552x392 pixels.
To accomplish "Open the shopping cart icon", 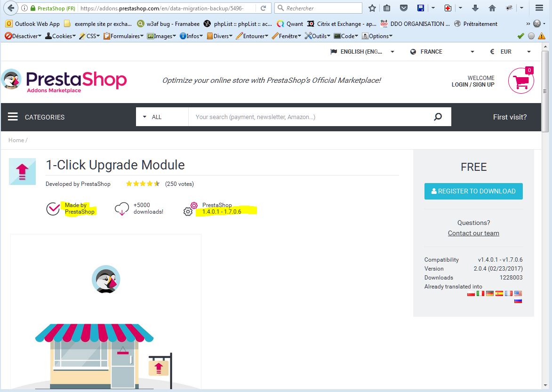I will (521, 81).
